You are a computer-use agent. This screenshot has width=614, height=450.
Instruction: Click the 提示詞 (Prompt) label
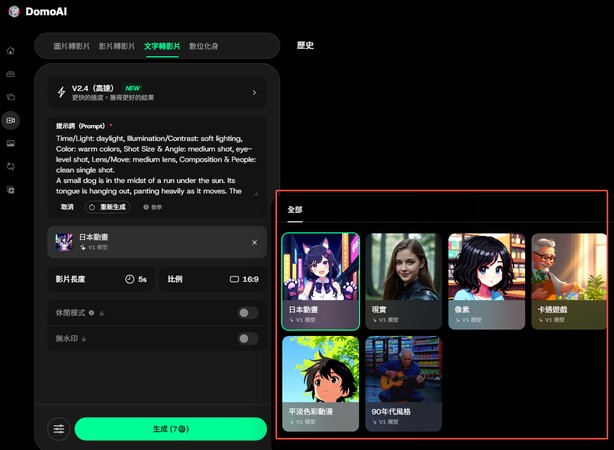pos(81,126)
